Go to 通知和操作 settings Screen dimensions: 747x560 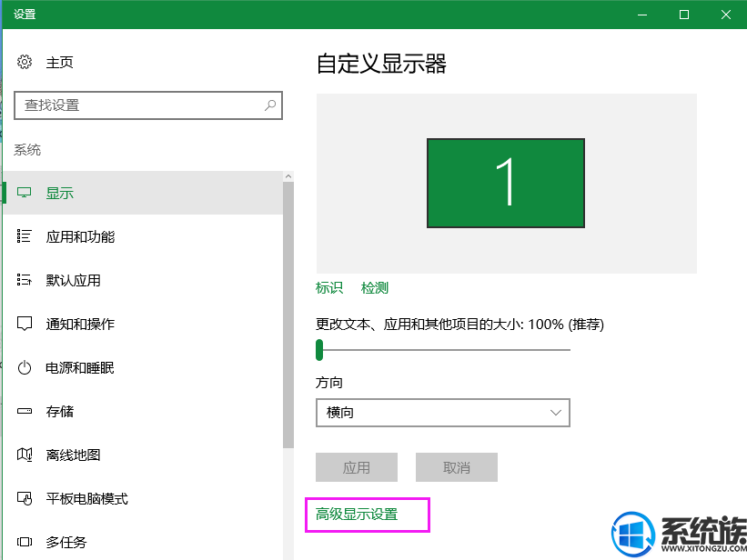click(x=143, y=325)
